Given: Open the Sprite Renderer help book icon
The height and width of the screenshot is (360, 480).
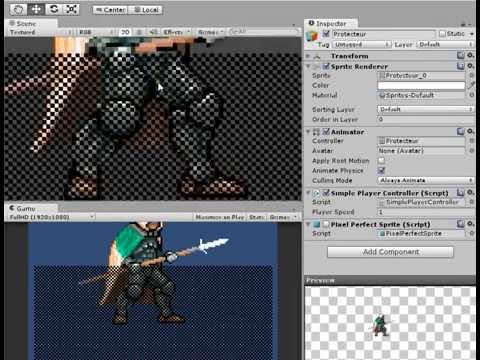Looking at the screenshot, I should point(461,66).
